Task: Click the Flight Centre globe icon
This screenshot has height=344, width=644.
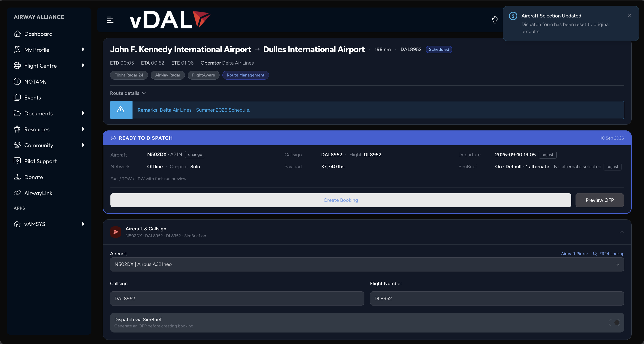Action: tap(17, 65)
